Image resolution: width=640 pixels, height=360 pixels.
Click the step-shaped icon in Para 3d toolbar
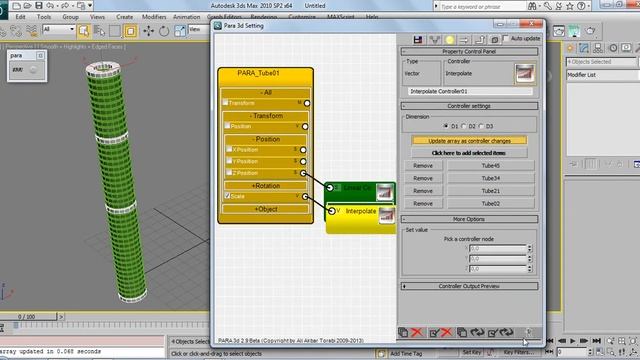click(480, 40)
